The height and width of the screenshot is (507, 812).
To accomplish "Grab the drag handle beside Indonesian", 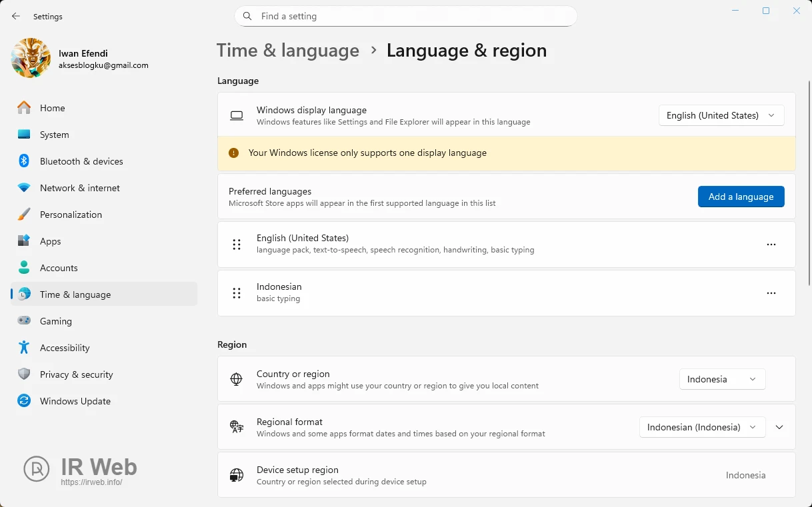I will [237, 293].
